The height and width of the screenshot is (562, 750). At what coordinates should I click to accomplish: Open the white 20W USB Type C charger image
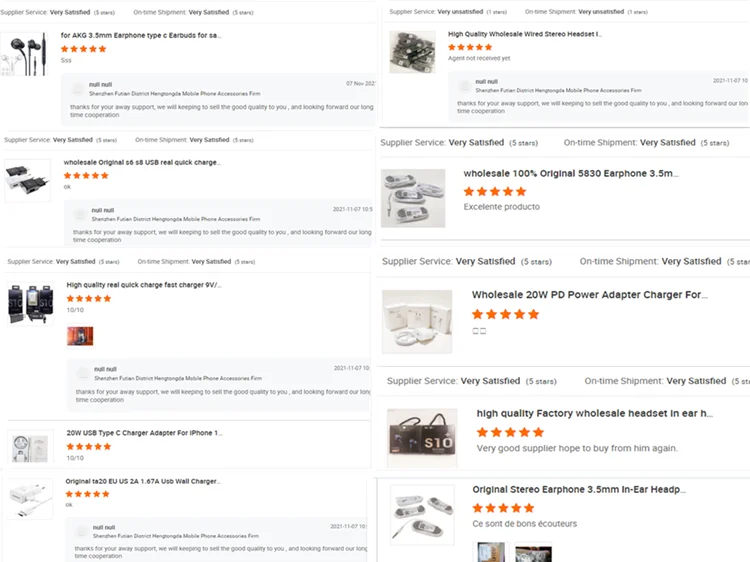(x=31, y=448)
